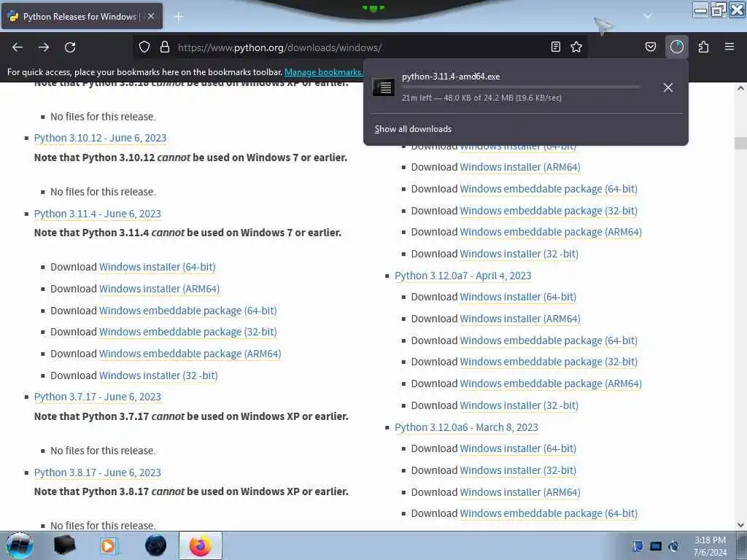Open the Windows Start button

click(19, 545)
